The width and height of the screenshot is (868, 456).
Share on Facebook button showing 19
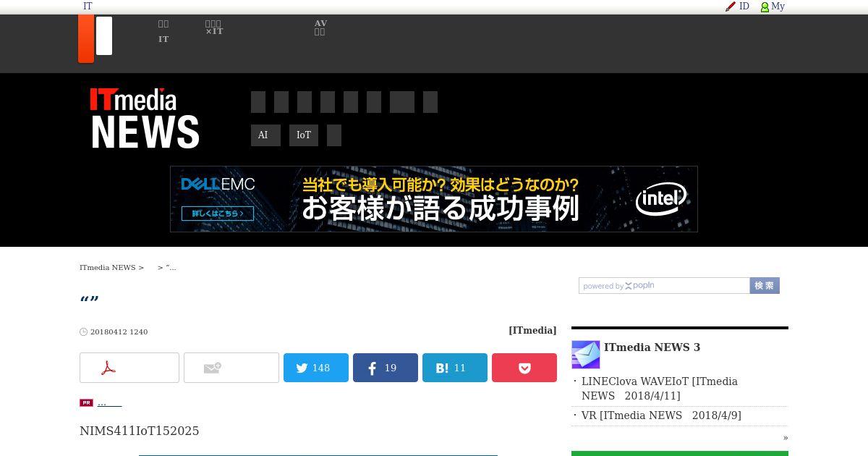[x=386, y=368]
